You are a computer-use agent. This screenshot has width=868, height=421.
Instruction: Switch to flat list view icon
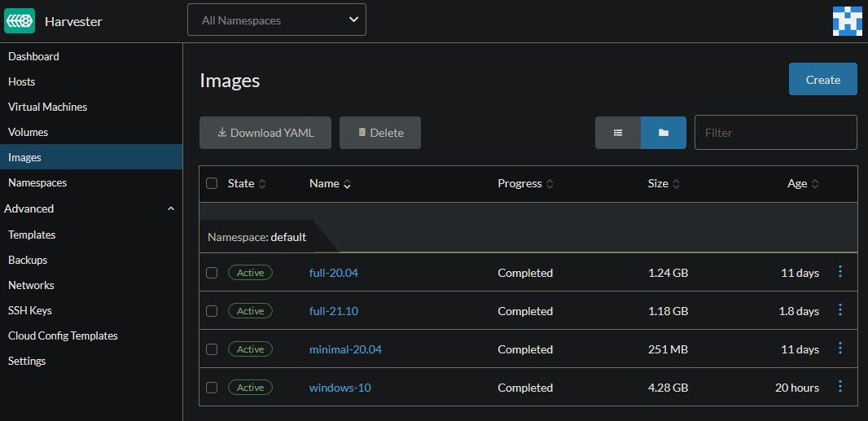coord(618,133)
